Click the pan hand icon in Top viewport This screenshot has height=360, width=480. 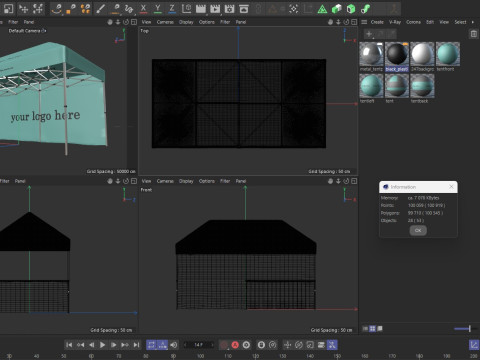coord(330,22)
